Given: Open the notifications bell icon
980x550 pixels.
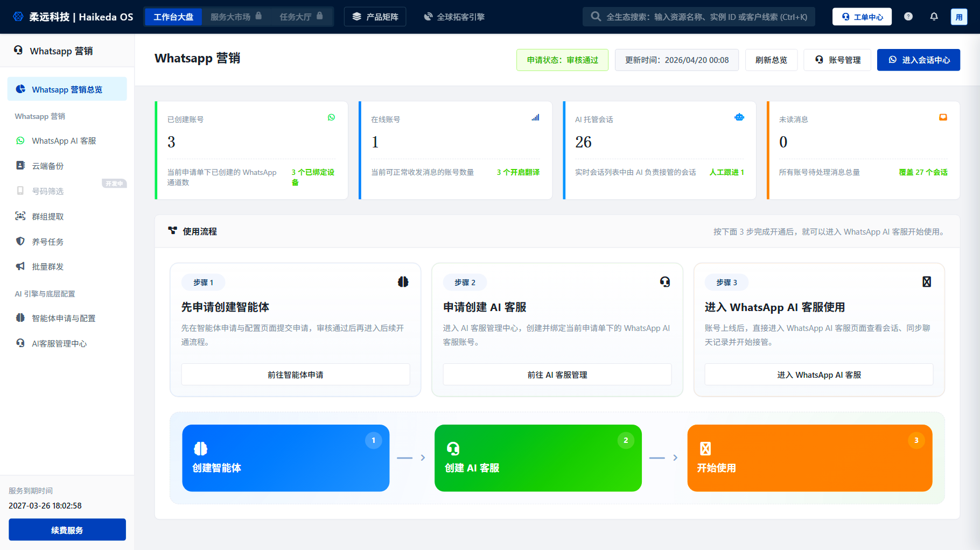Looking at the screenshot, I should [x=934, y=17].
